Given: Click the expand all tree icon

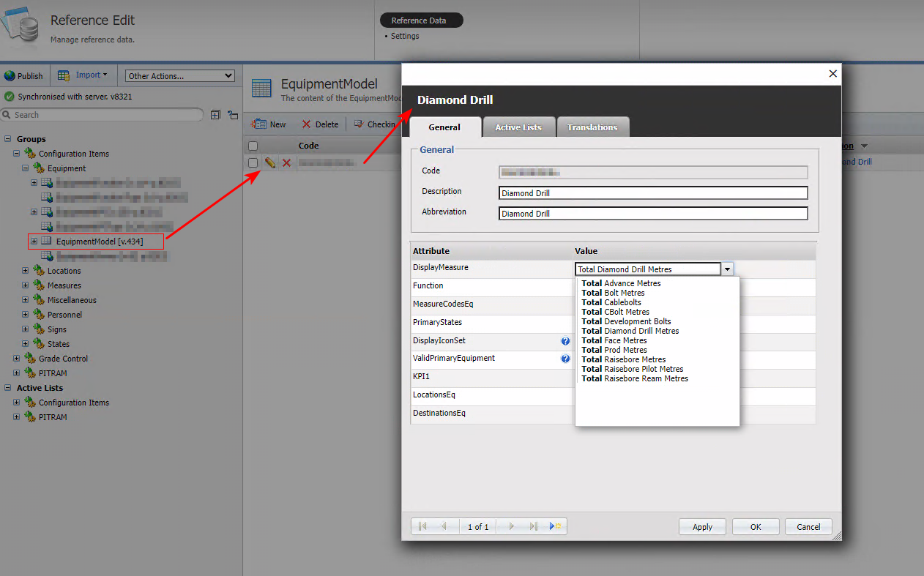Looking at the screenshot, I should pyautogui.click(x=215, y=115).
